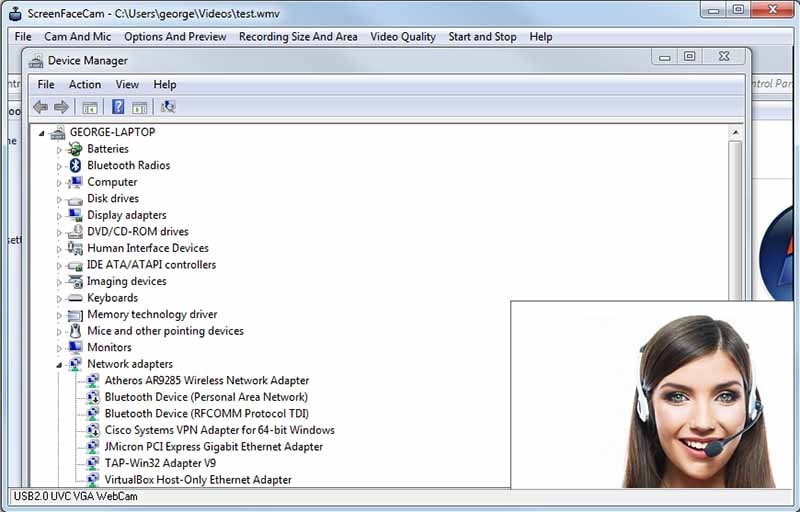The width and height of the screenshot is (800, 512).
Task: Click the DVD/CD-ROM drives category icon
Action: (76, 232)
